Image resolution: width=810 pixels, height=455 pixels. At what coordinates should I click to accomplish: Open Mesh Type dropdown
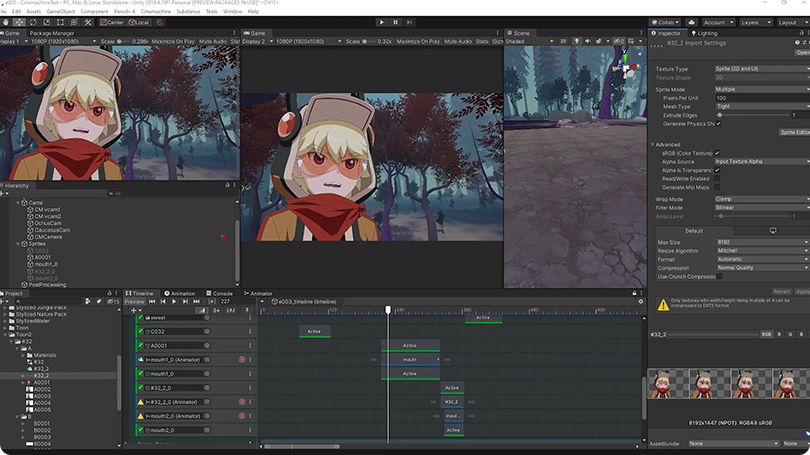pos(762,106)
